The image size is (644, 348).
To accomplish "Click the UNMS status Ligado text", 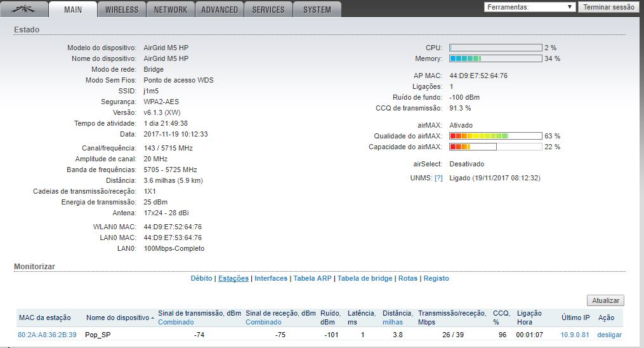I will tap(494, 178).
